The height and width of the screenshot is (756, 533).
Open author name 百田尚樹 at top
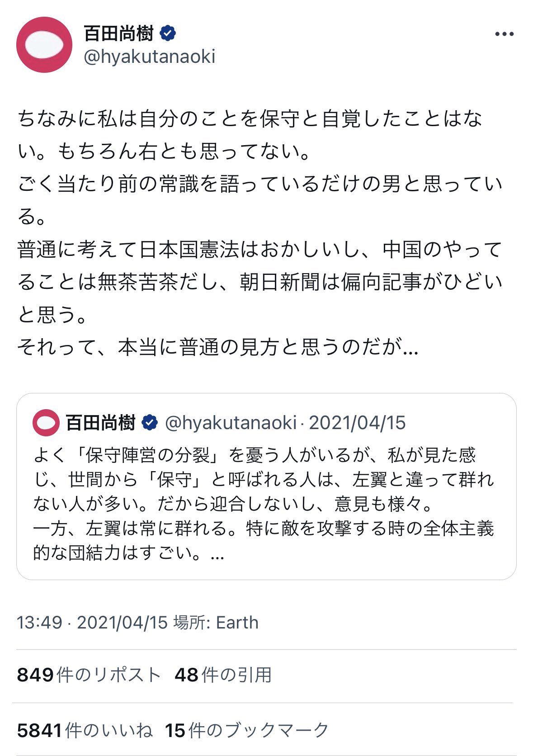(x=119, y=33)
